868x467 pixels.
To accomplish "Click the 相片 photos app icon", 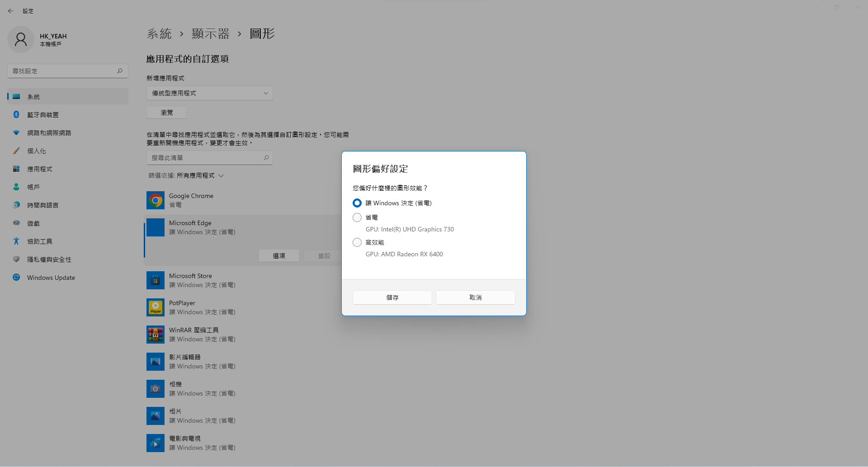I will (x=156, y=416).
